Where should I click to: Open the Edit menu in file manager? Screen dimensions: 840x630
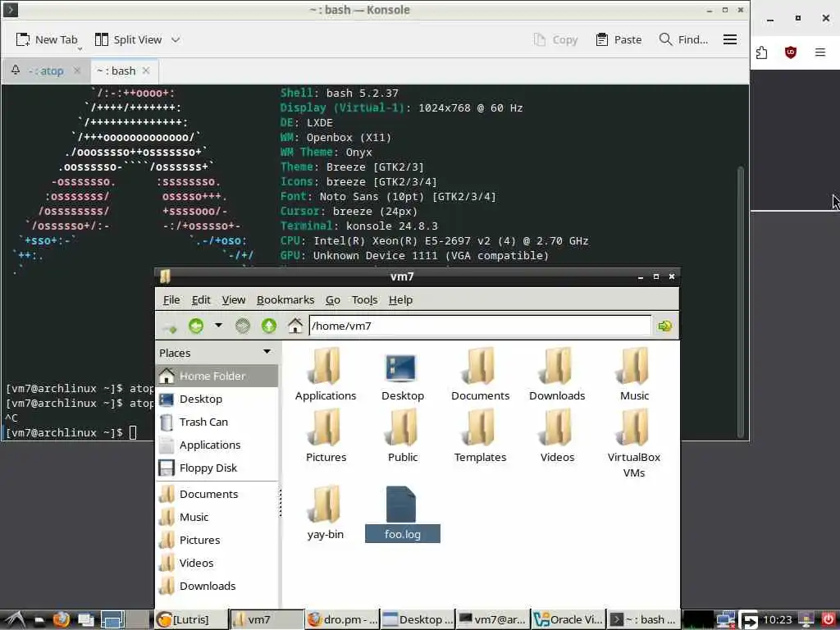[x=201, y=300]
